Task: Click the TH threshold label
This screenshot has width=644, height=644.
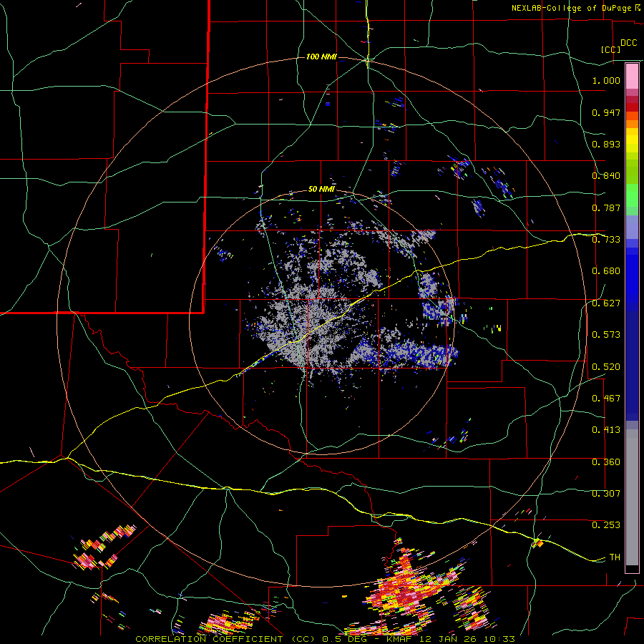Action: [x=615, y=557]
